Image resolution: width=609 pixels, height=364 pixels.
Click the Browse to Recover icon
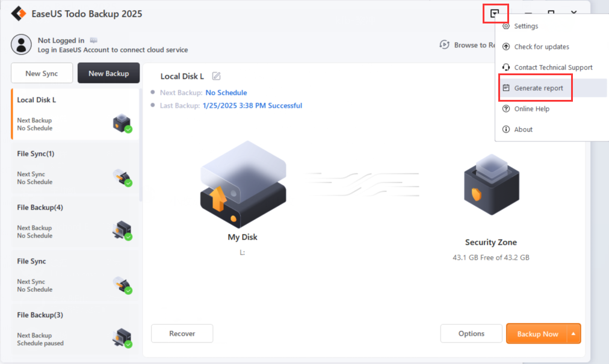444,45
